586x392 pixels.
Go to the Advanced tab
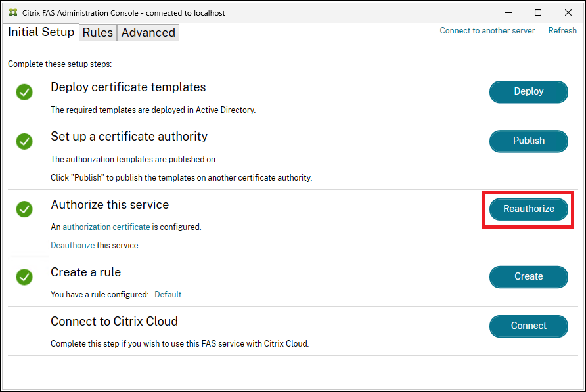[x=148, y=33]
